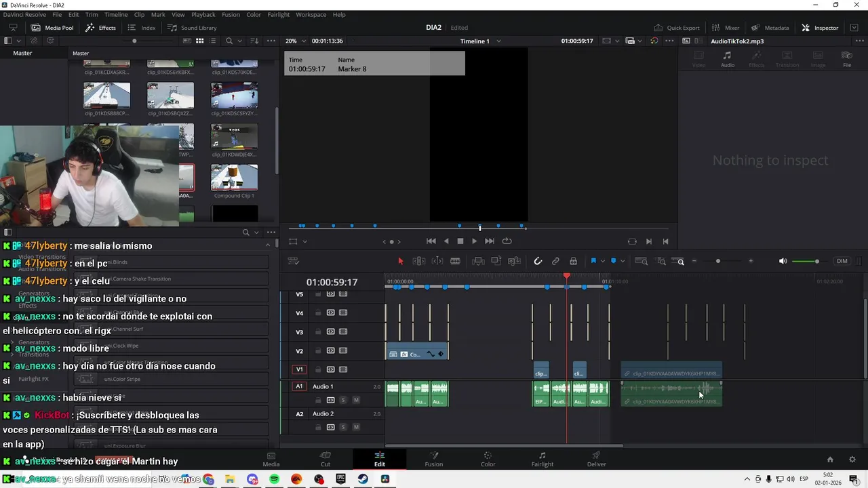868x488 pixels.
Task: Toggle Position Lock
Action: [573, 261]
